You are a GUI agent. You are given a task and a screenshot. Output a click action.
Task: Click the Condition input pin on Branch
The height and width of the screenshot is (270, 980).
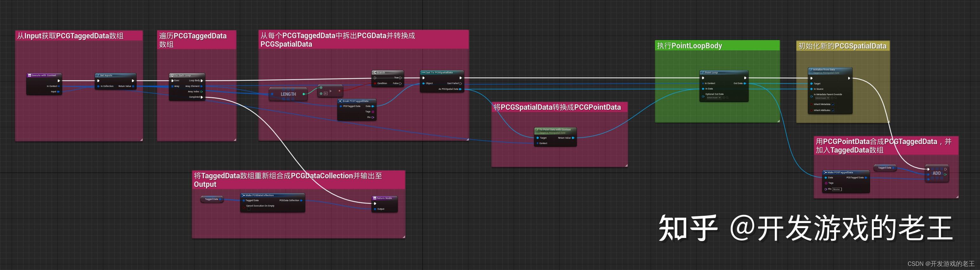tap(375, 83)
